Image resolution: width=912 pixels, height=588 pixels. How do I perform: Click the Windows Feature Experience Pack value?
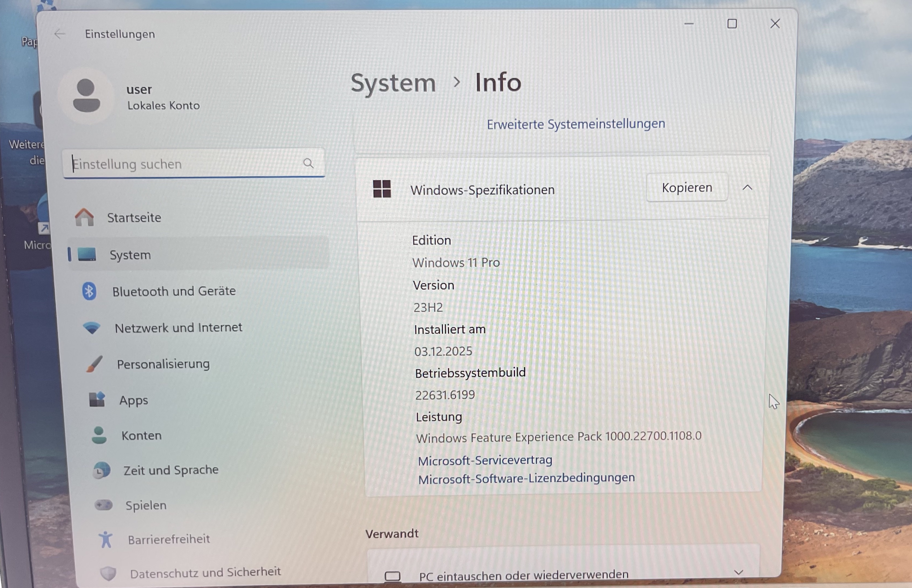559,437
